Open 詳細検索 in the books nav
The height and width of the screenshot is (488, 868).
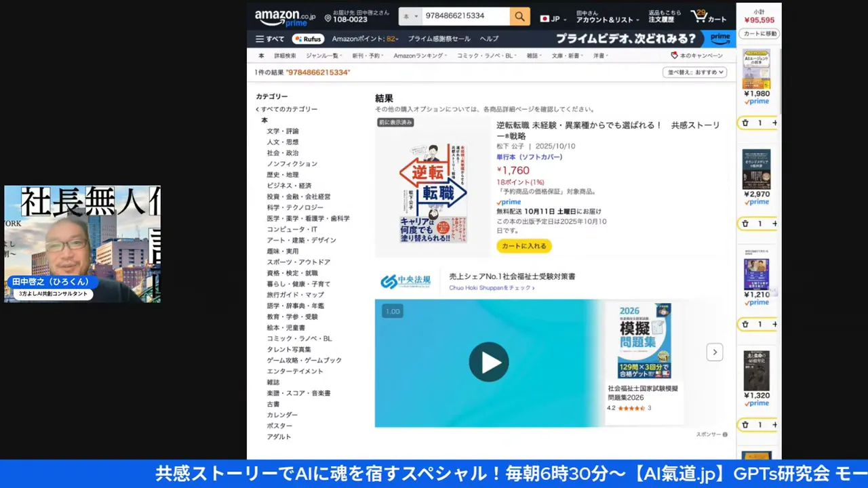click(x=285, y=56)
